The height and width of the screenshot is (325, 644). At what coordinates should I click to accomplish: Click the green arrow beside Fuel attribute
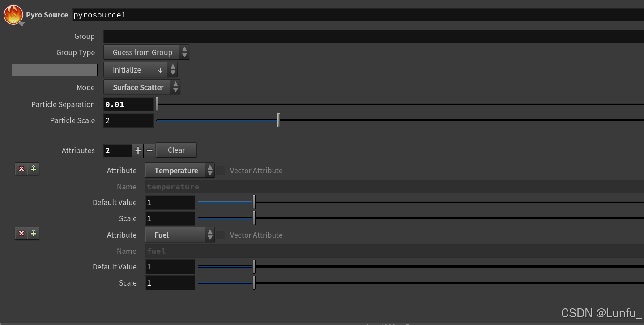(33, 233)
